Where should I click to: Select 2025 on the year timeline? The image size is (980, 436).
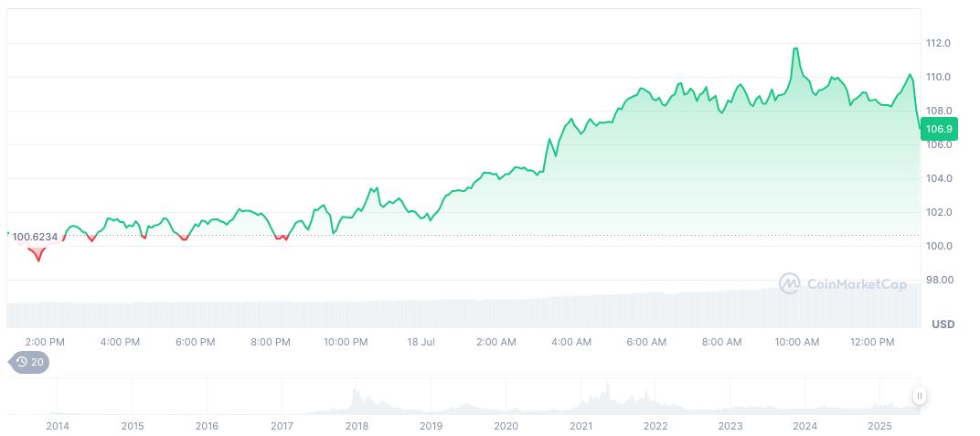(879, 426)
